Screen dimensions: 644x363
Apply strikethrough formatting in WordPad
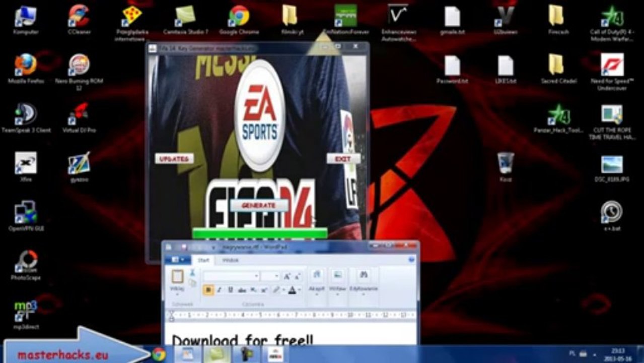click(242, 290)
